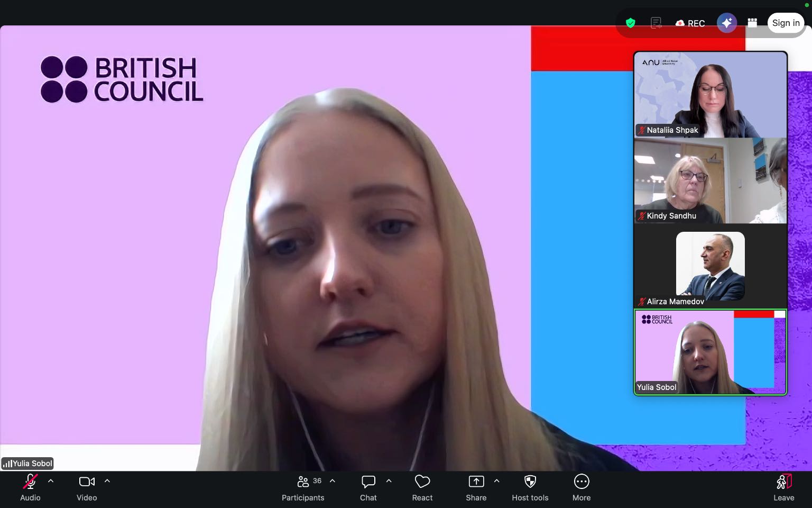Expand the share options caret

pyautogui.click(x=496, y=481)
